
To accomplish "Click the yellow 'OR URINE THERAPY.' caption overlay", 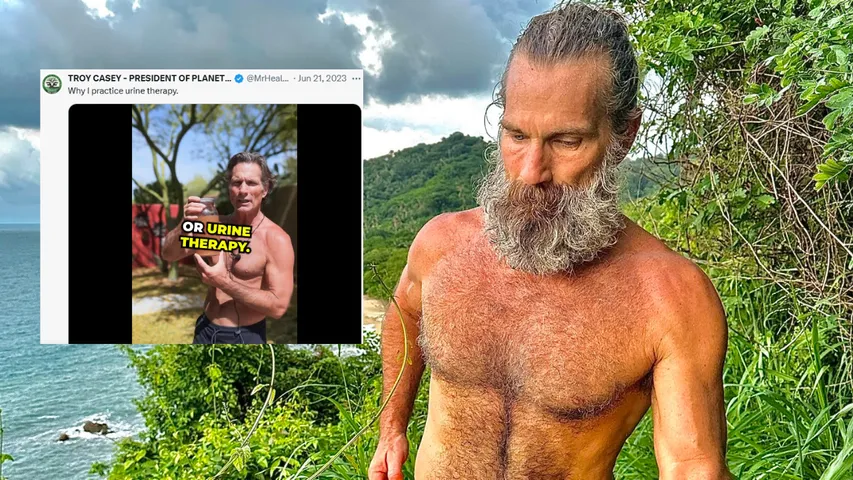I will pos(216,237).
